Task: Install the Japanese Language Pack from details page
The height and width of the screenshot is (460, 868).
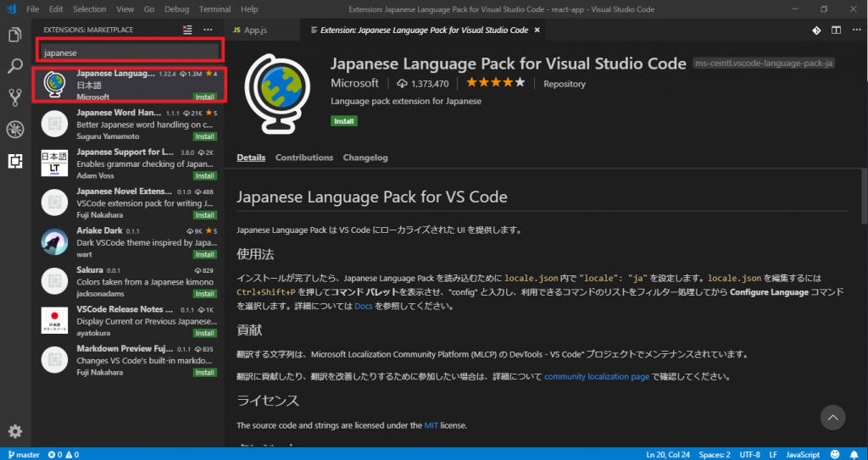Action: [x=344, y=120]
